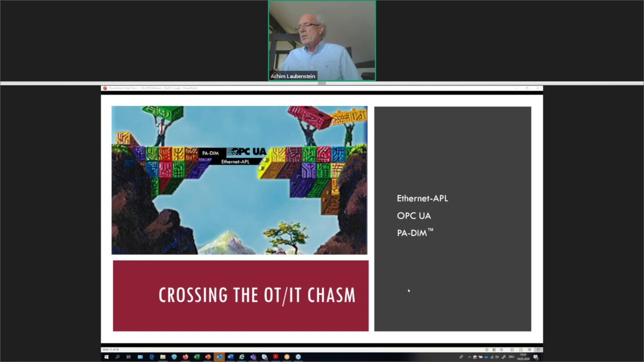Viewport: 644px width, 362px height.
Task: Open network status tray icon
Action: point(492,357)
